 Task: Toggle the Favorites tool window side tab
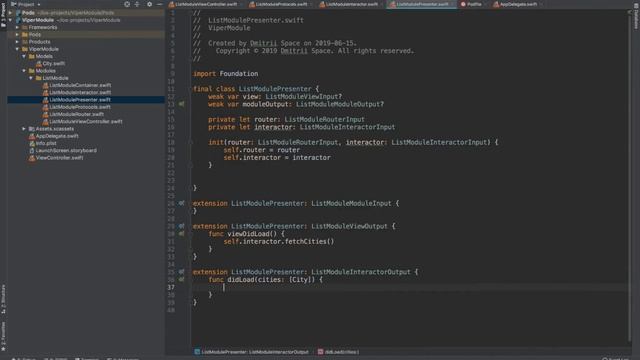click(3, 336)
